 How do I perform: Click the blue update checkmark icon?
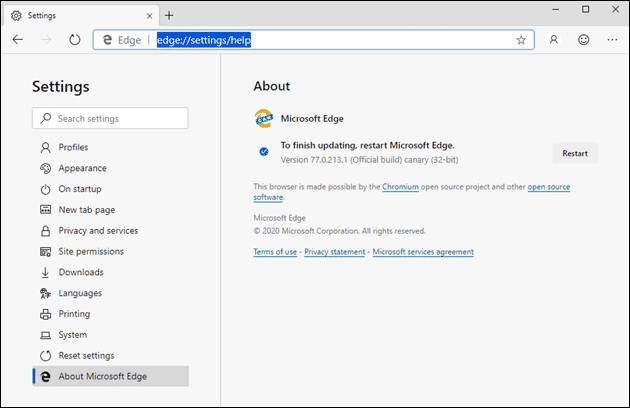[x=264, y=152]
